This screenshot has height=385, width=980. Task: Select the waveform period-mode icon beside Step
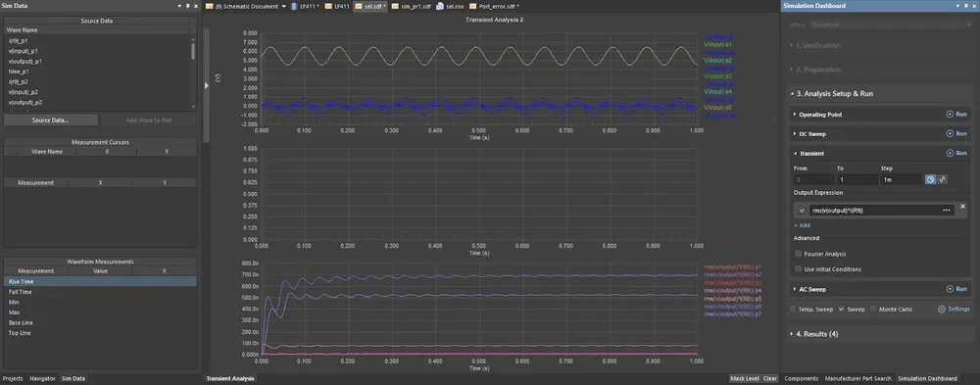point(943,179)
